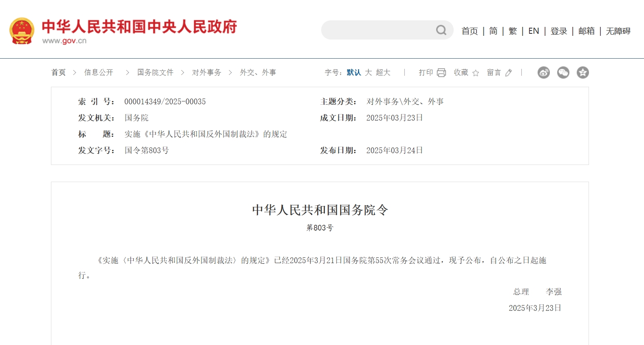Screen dimensions: 644x345
Task: Click the 发文字号 label
Action: click(96, 150)
